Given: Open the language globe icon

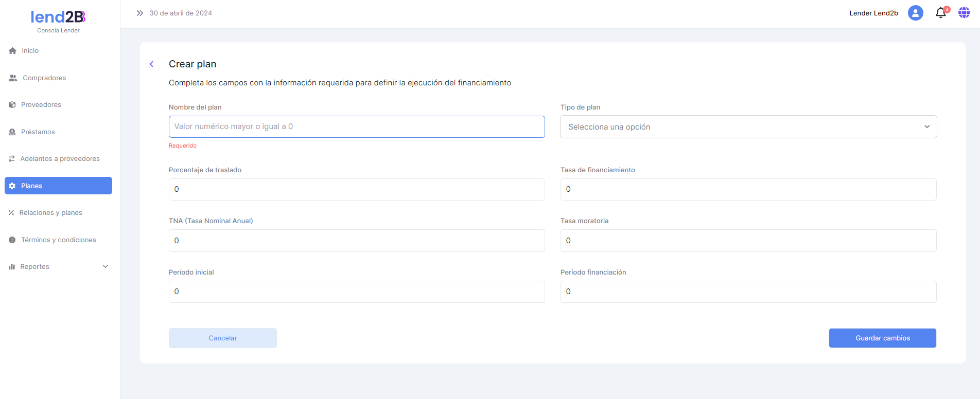Looking at the screenshot, I should (964, 13).
